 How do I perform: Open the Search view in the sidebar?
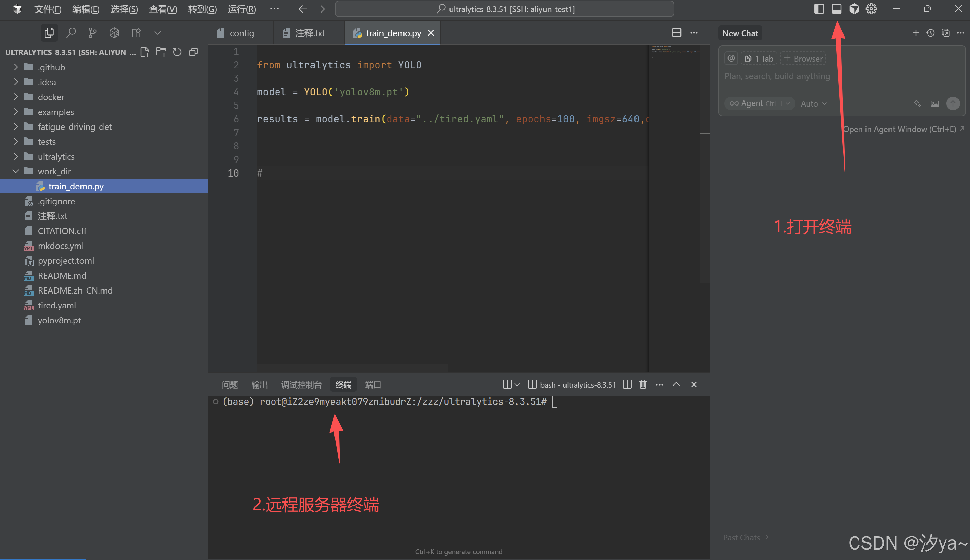coord(72,33)
